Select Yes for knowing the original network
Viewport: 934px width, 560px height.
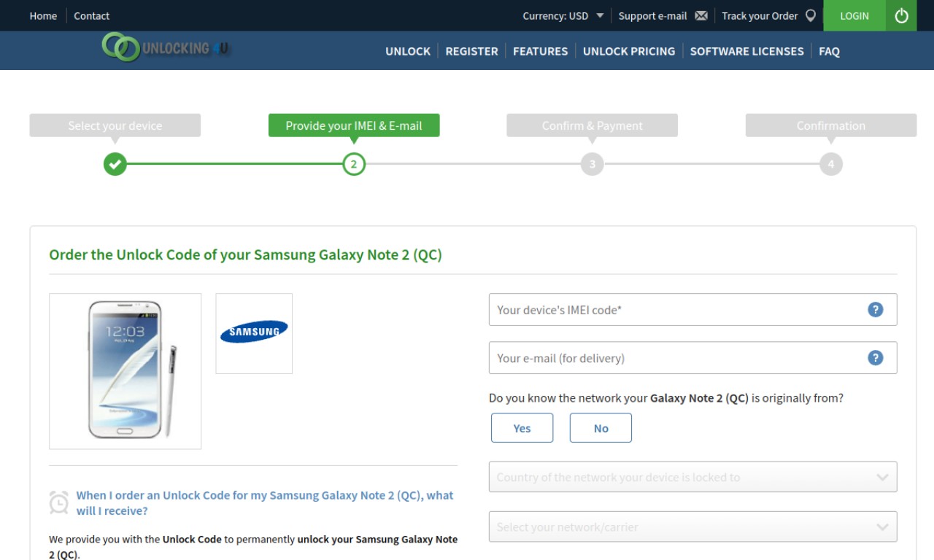coord(522,428)
